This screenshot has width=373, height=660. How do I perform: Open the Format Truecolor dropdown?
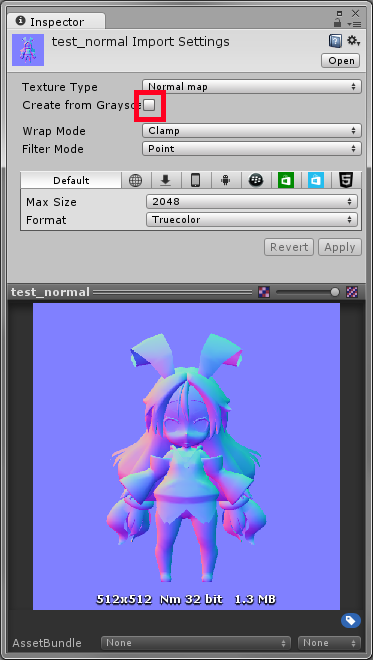[252, 220]
